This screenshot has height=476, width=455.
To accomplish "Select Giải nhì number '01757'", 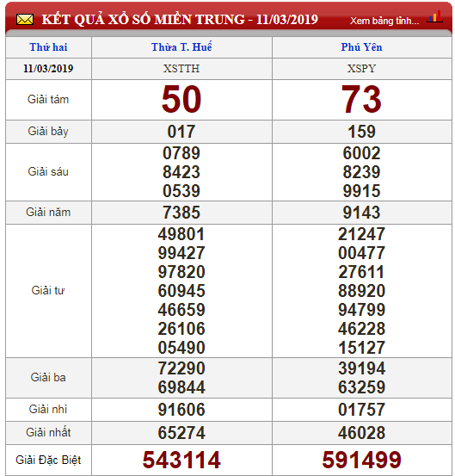I will tap(361, 410).
